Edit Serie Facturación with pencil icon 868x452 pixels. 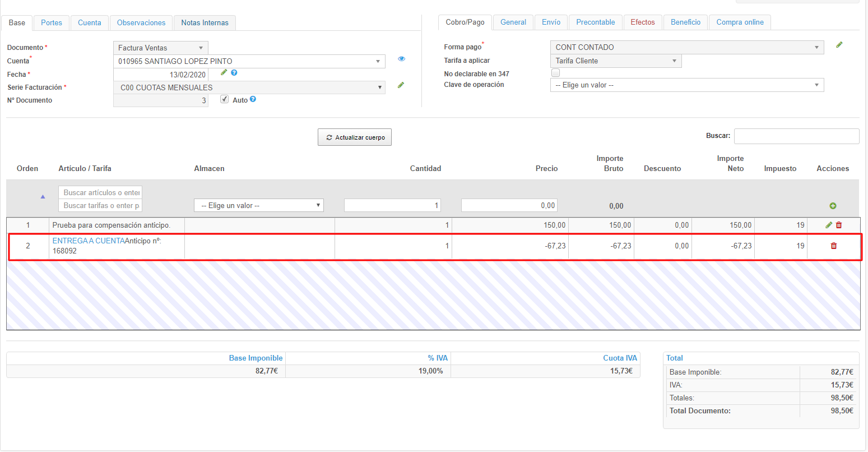point(401,85)
